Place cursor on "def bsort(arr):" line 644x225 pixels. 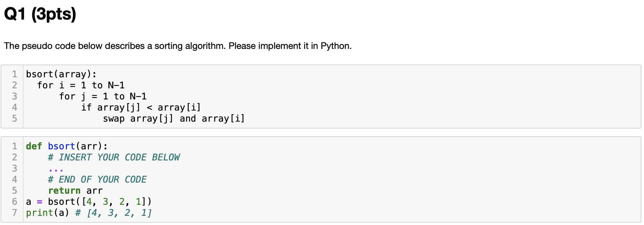point(66,146)
